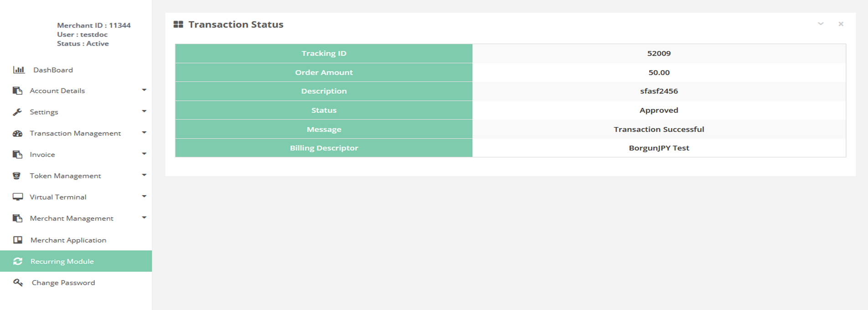The image size is (868, 310).
Task: Collapse the Transaction Status panel chevron
Action: (821, 24)
